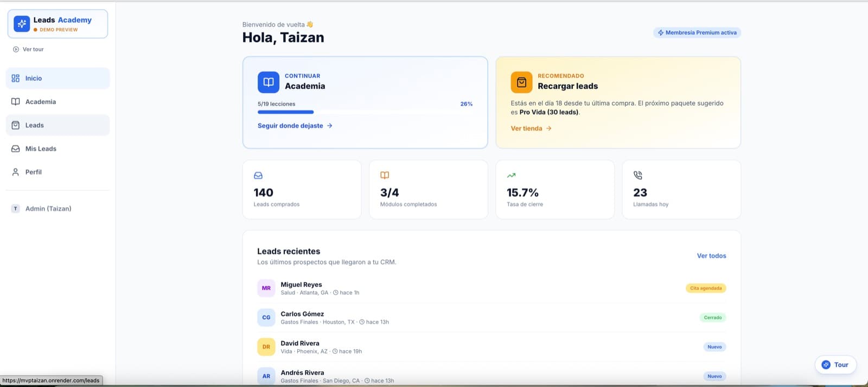Open the Academia section in sidebar
The height and width of the screenshot is (387, 868).
tap(58, 102)
